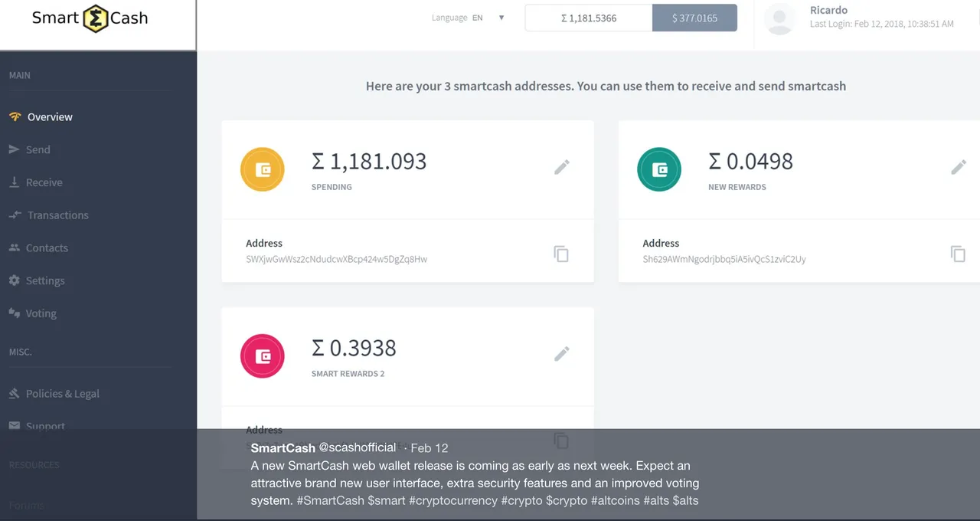The height and width of the screenshot is (521, 980).
Task: Click the SmartCash name in tweet overlay
Action: pos(283,448)
